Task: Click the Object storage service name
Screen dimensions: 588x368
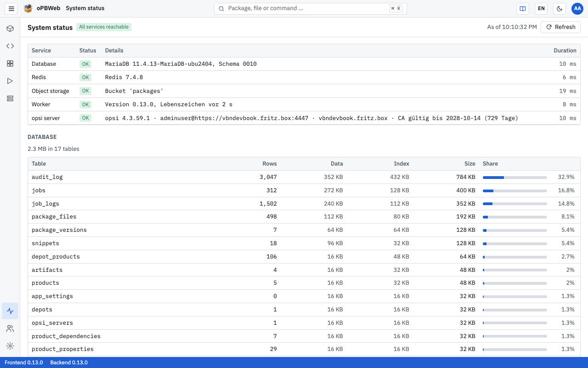Action: [51, 91]
